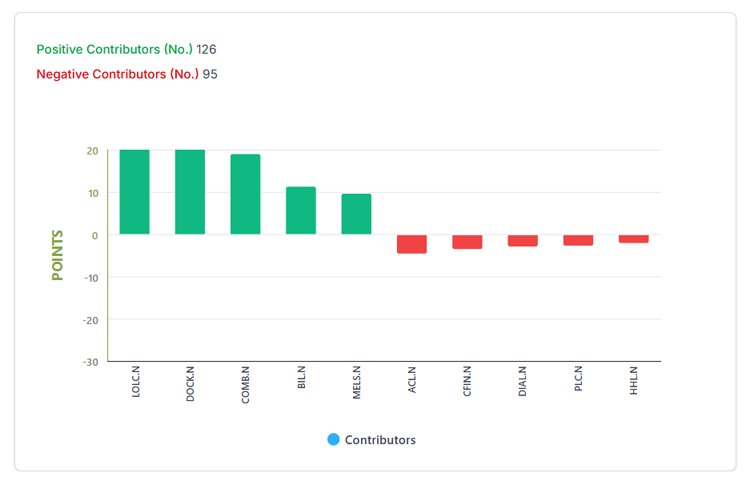
Task: Click the positive count value 126
Action: [x=206, y=49]
